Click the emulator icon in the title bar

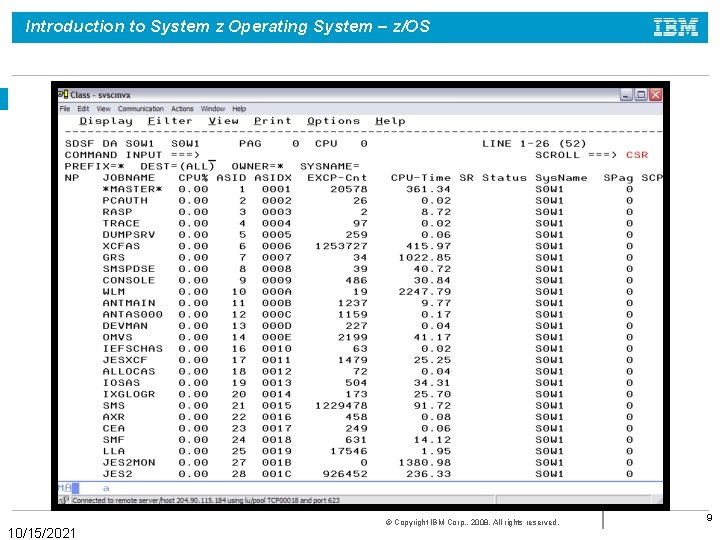(x=63, y=95)
